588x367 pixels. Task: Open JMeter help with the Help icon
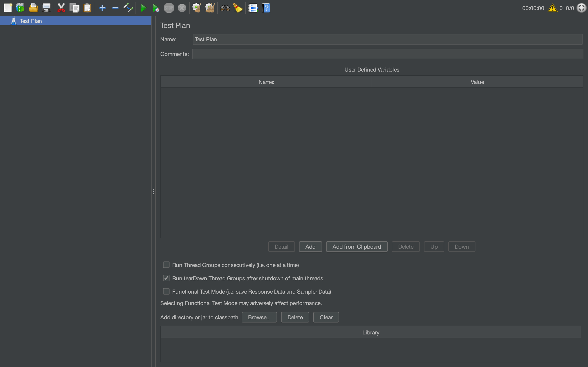coord(266,8)
